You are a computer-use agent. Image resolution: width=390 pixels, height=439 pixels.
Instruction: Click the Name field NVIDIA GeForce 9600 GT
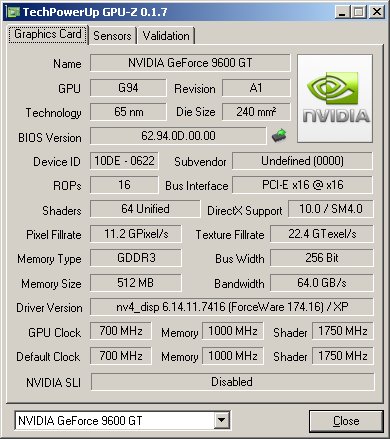[x=190, y=63]
